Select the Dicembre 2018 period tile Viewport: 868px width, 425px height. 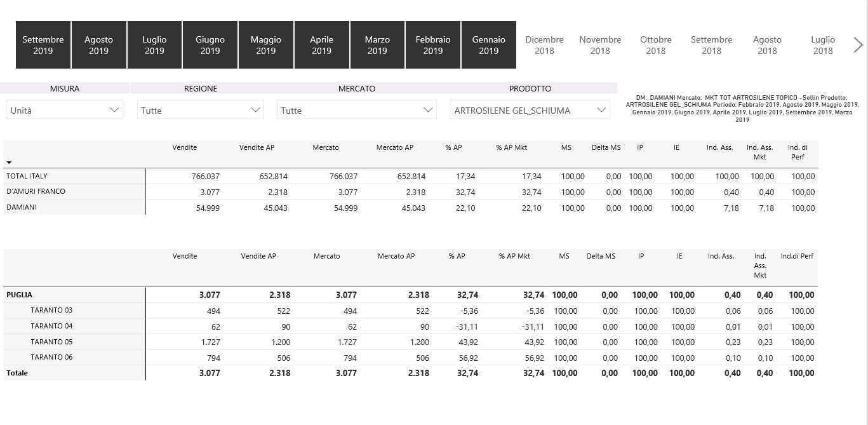544,44
